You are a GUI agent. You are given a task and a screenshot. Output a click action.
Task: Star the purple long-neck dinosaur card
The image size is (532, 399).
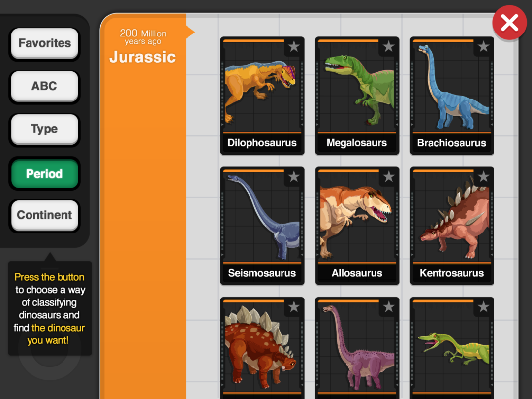388,307
